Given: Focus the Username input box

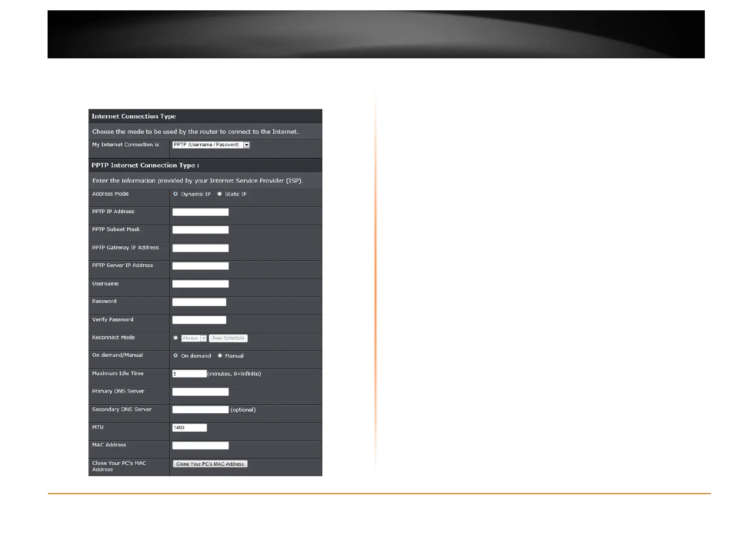Looking at the screenshot, I should pyautogui.click(x=201, y=284).
